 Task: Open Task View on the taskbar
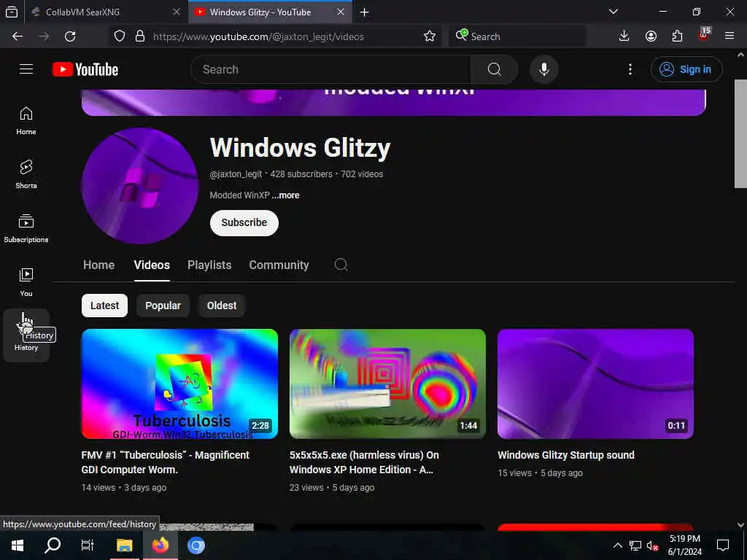(x=88, y=545)
